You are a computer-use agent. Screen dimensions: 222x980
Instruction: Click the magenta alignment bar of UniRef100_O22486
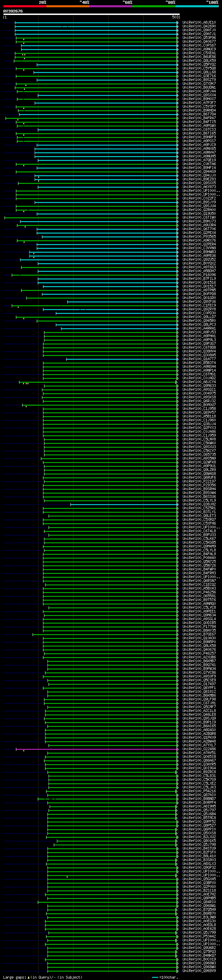[97, 749]
